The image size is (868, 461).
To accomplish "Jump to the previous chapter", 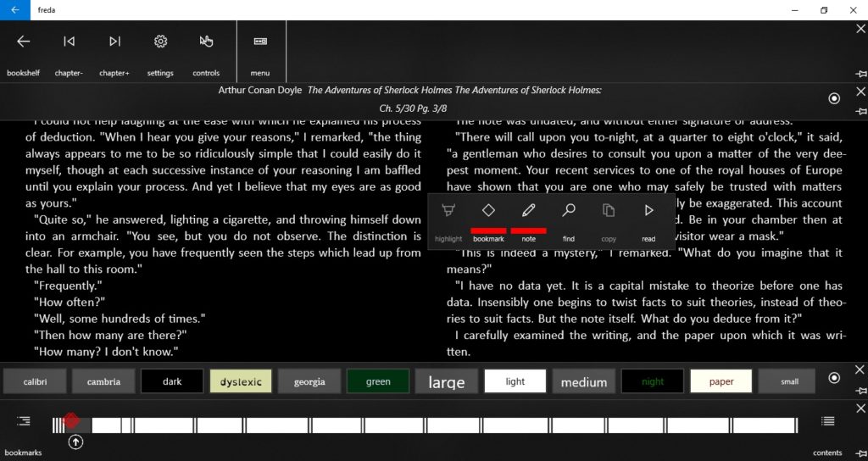I will tap(69, 42).
